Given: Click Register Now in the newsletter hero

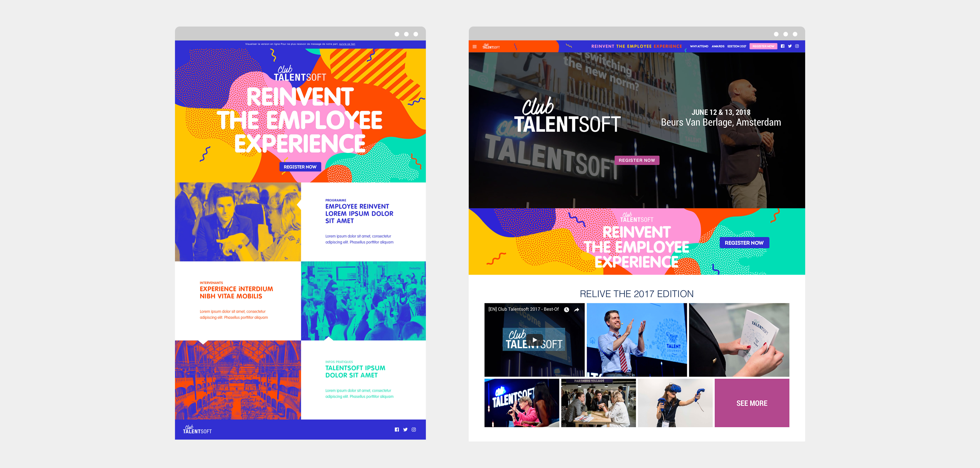Looking at the screenshot, I should [x=300, y=167].
